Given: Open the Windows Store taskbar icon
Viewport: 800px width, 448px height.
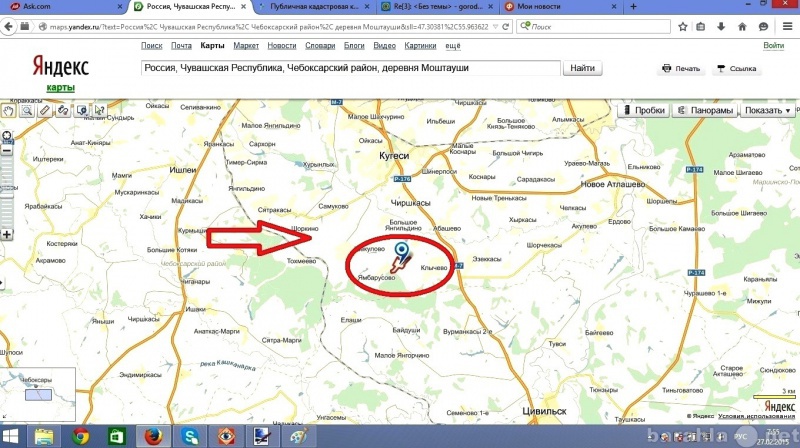Looking at the screenshot, I should pos(117,437).
